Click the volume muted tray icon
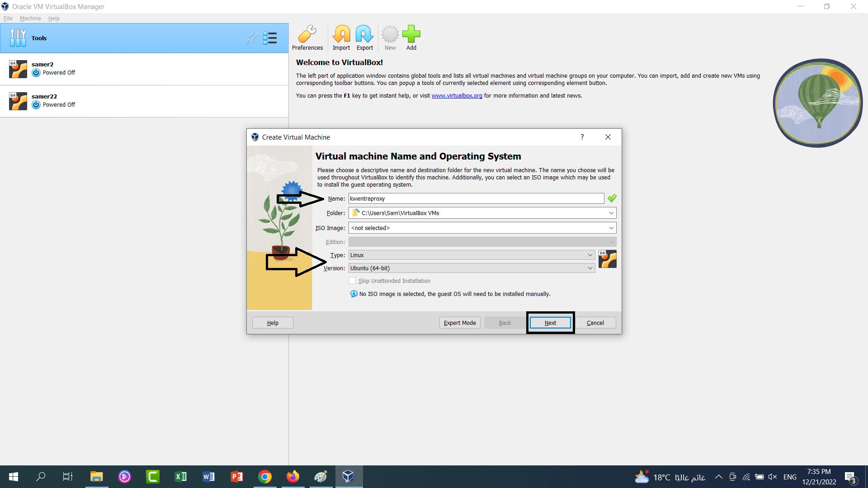The image size is (868, 488). point(773,477)
